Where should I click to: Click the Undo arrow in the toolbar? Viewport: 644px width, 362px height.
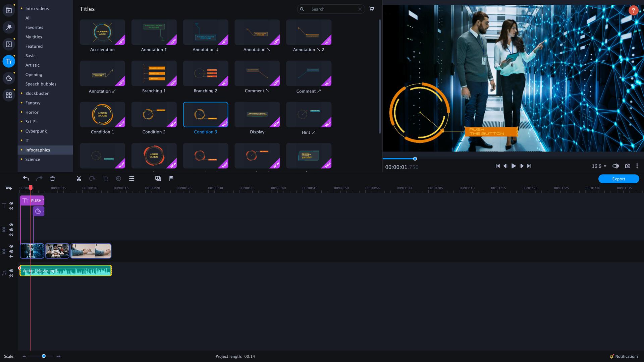click(26, 178)
